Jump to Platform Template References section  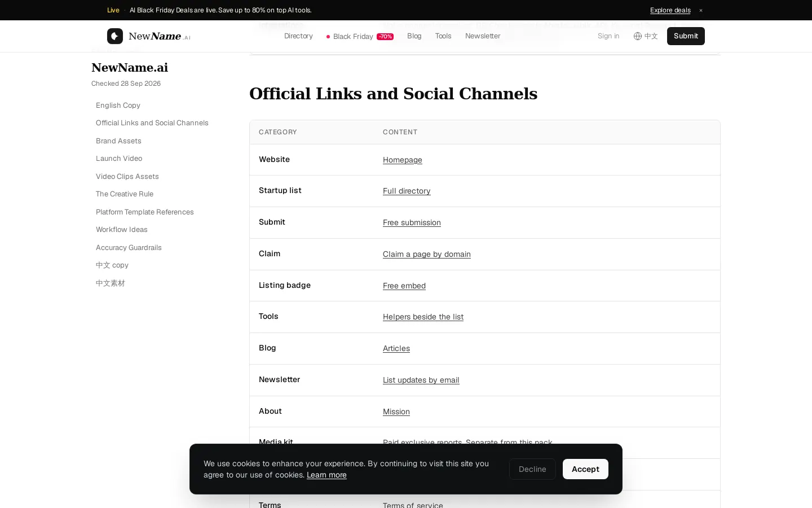pyautogui.click(x=145, y=212)
